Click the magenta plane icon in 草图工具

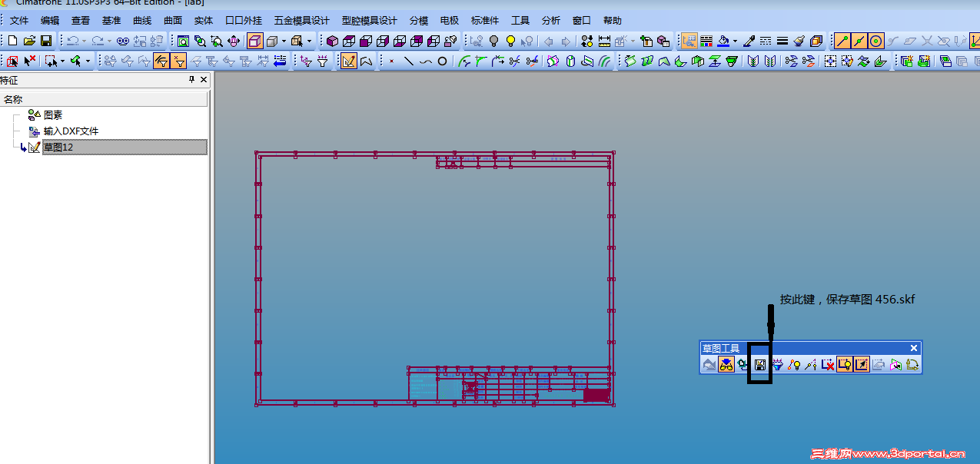(895, 365)
